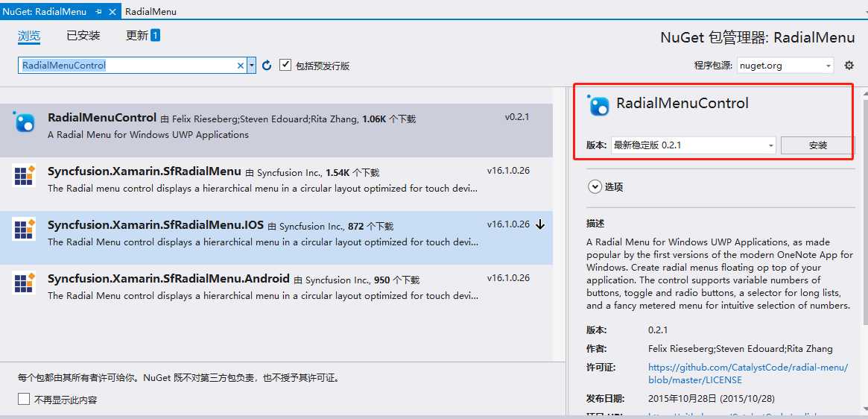
Task: Select Syncfusion.Xamarin.SfRadialMenu package title
Action: (145, 171)
